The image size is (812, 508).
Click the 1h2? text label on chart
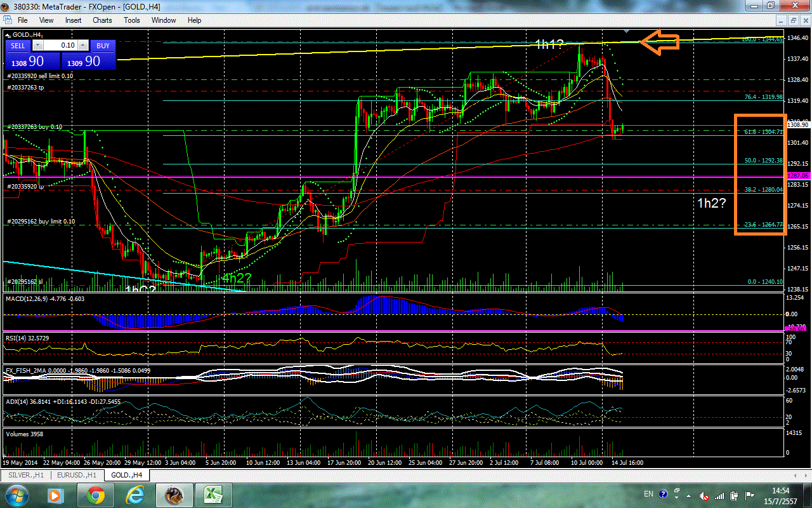(712, 203)
